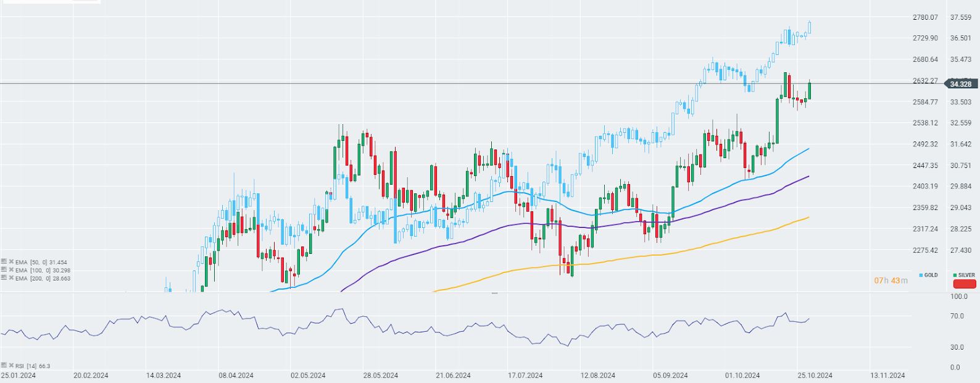Select the GOLD legend label
Image resolution: width=980 pixels, height=383 pixels.
[931, 275]
